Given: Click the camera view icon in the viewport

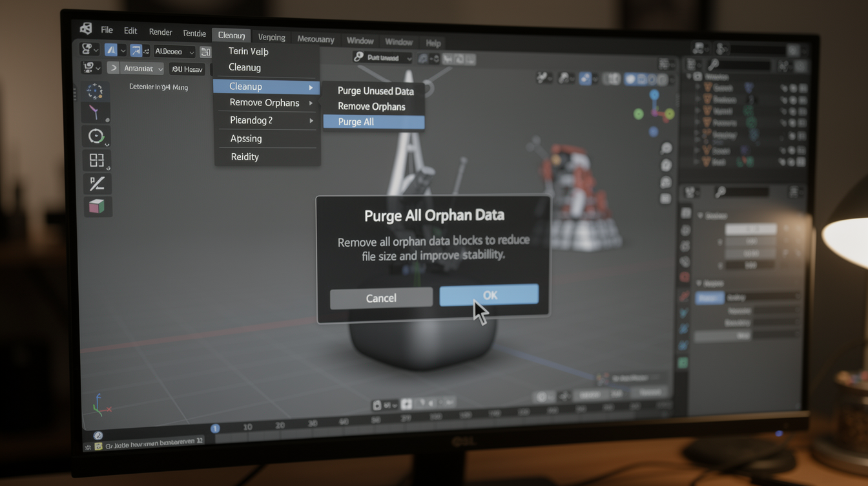Looking at the screenshot, I should 666,182.
